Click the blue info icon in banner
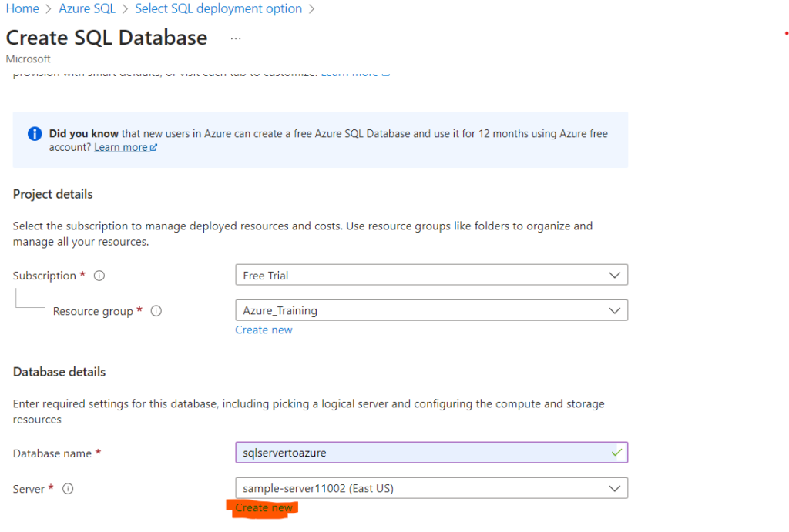 [35, 134]
